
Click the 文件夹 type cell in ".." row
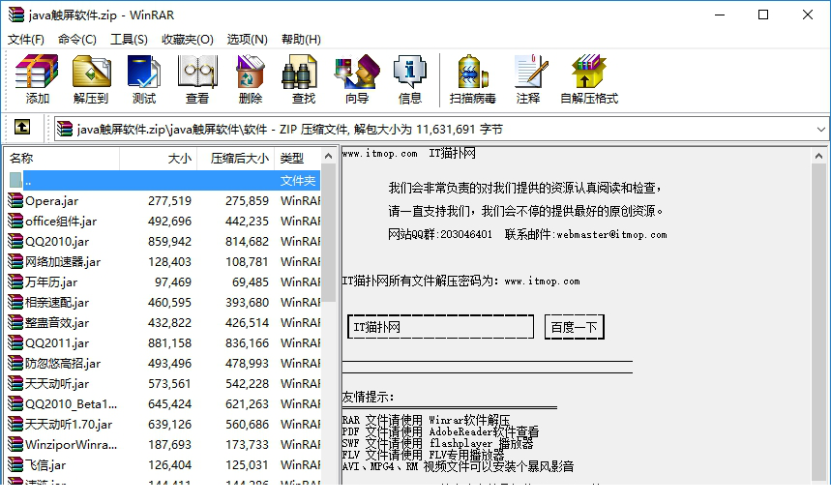click(x=298, y=180)
